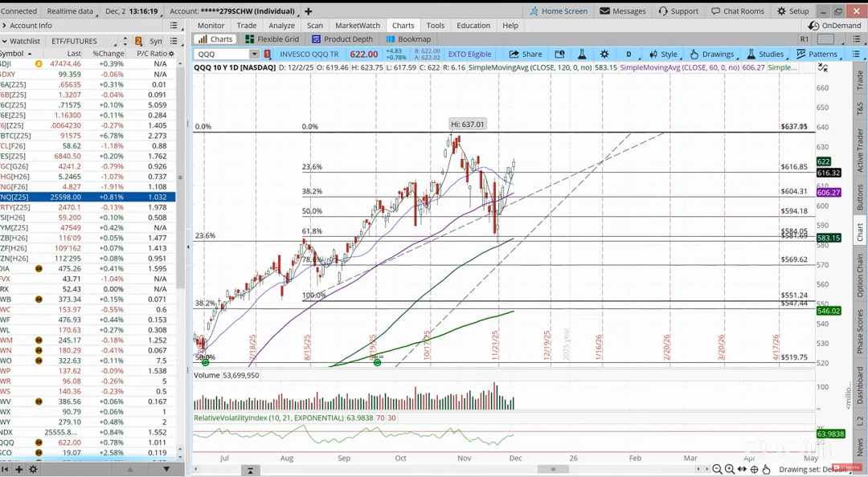Click the Home Screen button
The image size is (868, 477).
[x=558, y=11]
